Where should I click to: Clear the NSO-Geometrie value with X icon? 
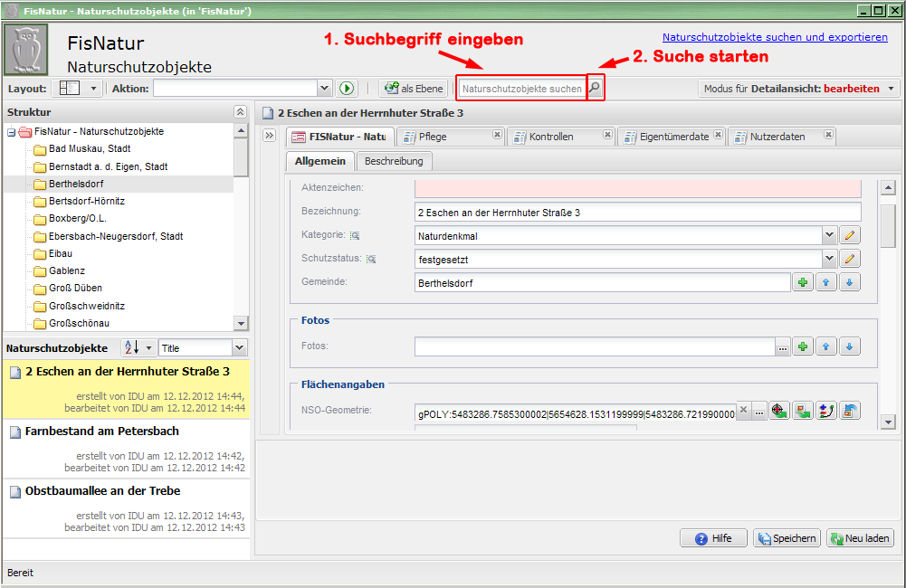tap(743, 411)
